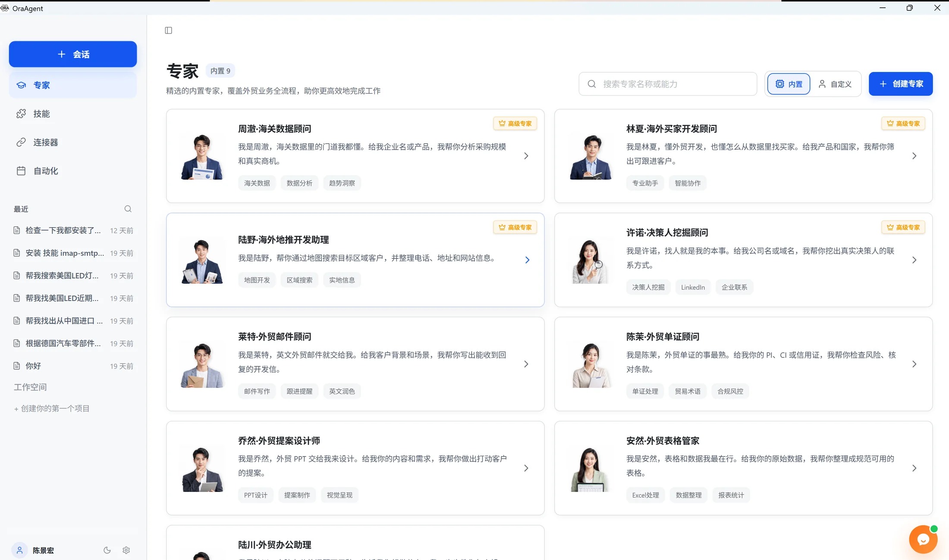Open 安然·外贸表格管家 expert card

click(x=744, y=468)
